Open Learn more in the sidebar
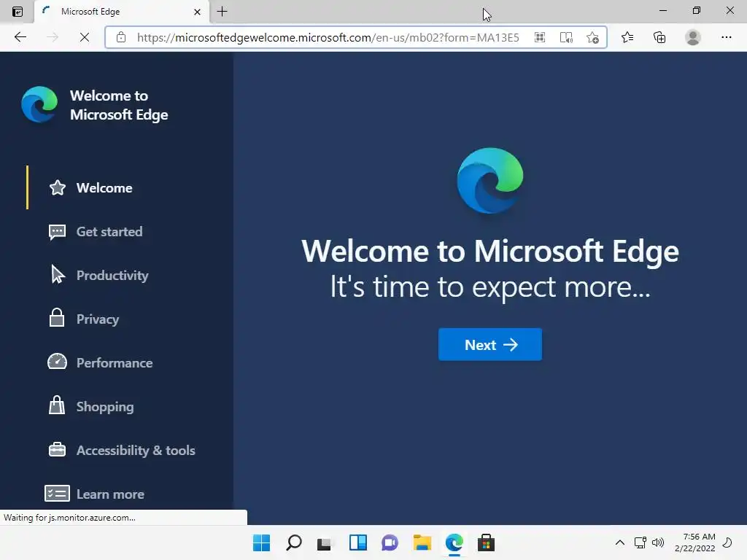The image size is (747, 560). tap(111, 494)
